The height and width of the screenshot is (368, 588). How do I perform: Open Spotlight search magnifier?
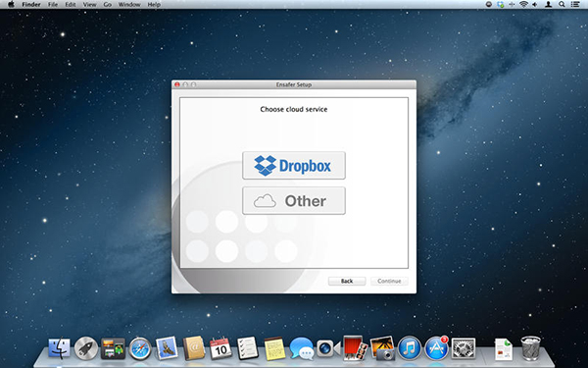click(562, 4)
